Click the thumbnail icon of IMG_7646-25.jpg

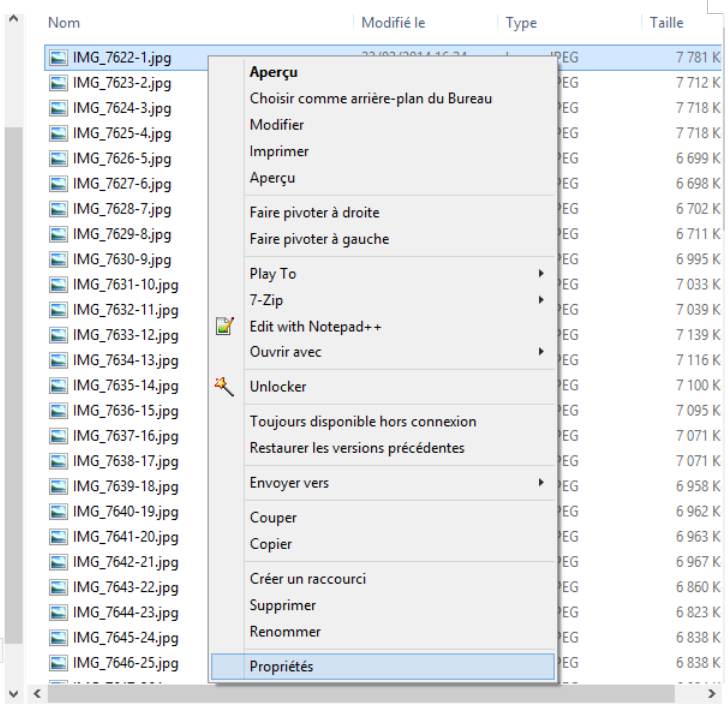click(x=59, y=663)
